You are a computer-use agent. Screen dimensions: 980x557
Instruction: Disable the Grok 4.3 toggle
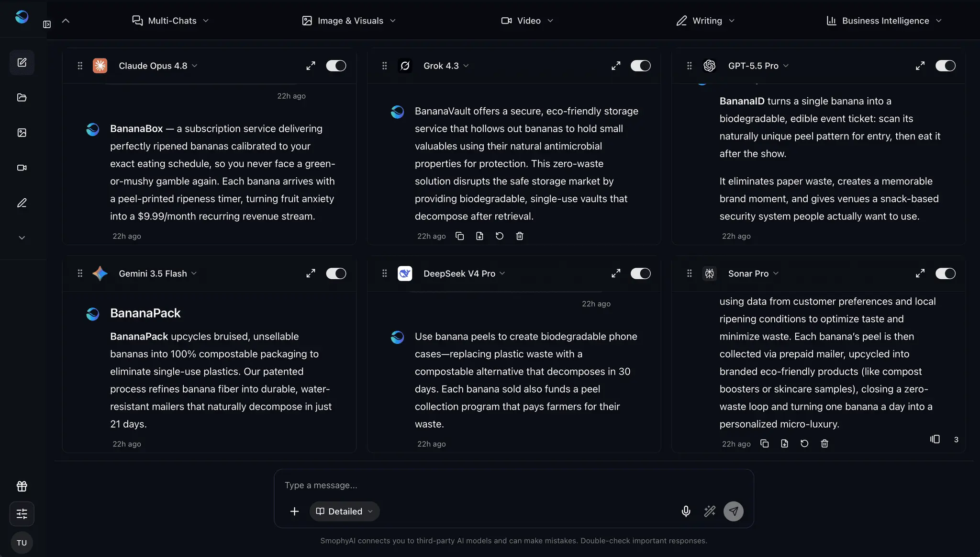[641, 66]
